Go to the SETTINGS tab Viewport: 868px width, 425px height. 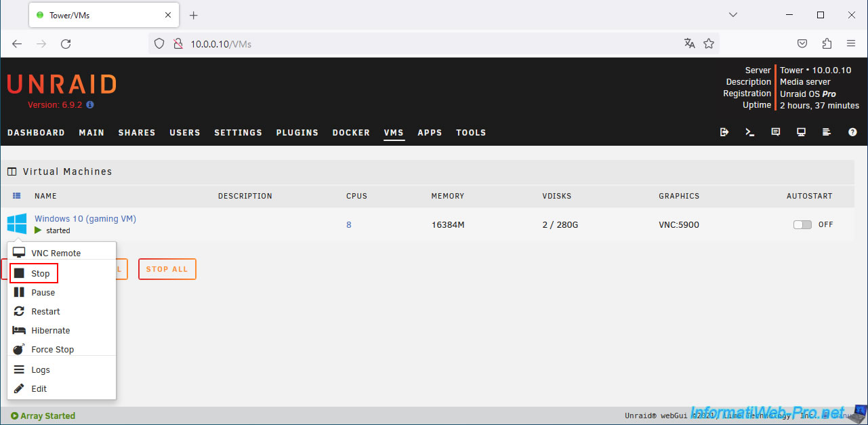coord(238,133)
